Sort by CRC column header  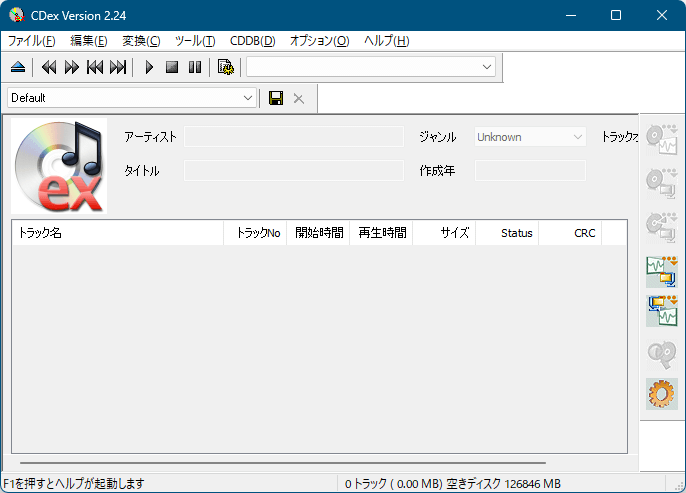570,233
